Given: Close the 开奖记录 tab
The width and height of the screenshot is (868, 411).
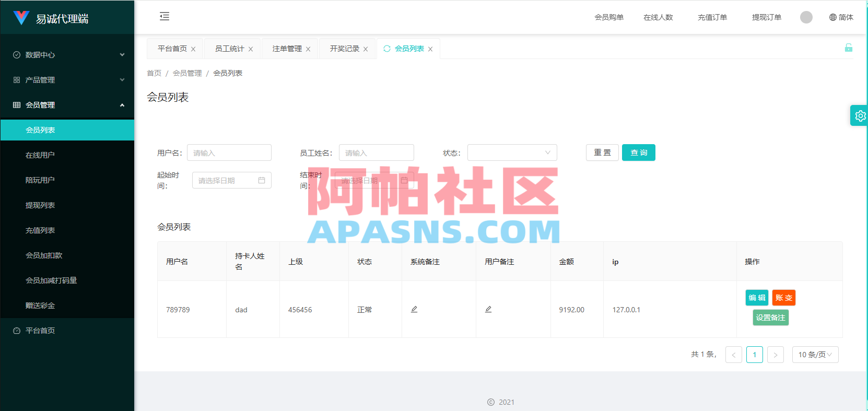Looking at the screenshot, I should (x=366, y=49).
